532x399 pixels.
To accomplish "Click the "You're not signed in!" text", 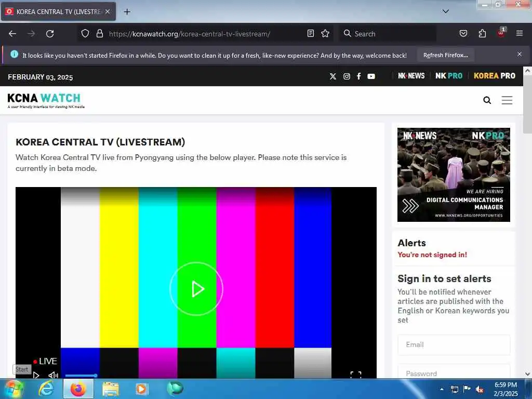I will click(432, 255).
